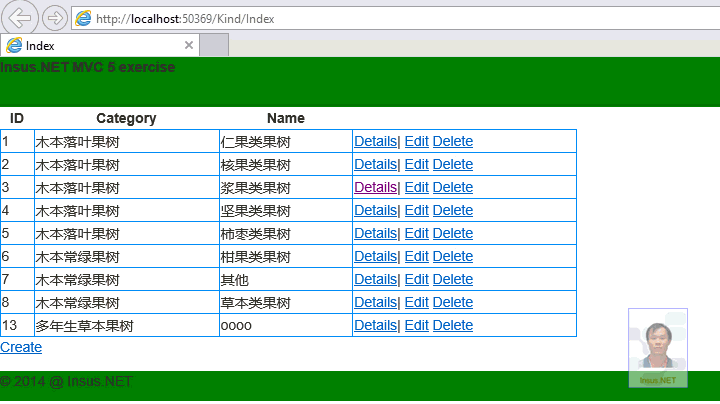
Task: Edit the 草本类果树 row
Action: click(416, 302)
